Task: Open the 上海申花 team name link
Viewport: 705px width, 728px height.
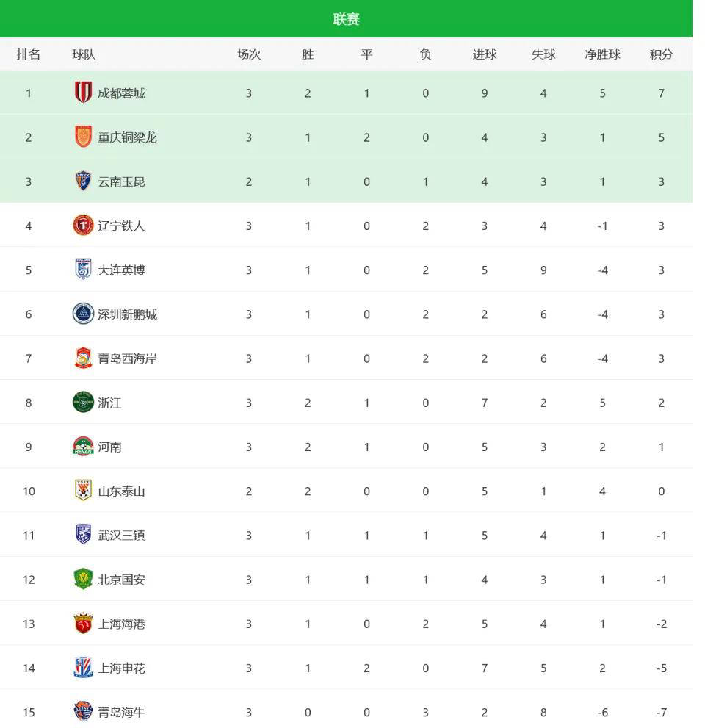Action: click(122, 668)
